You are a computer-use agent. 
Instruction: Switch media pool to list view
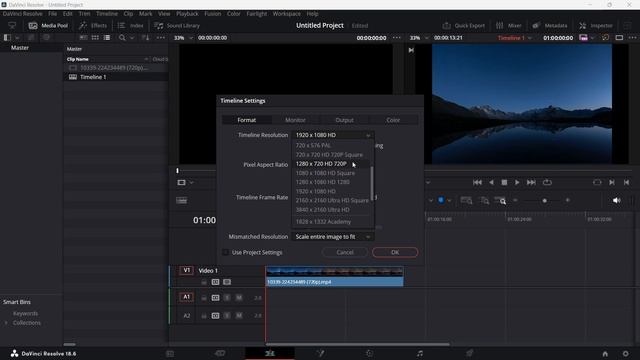point(107,38)
